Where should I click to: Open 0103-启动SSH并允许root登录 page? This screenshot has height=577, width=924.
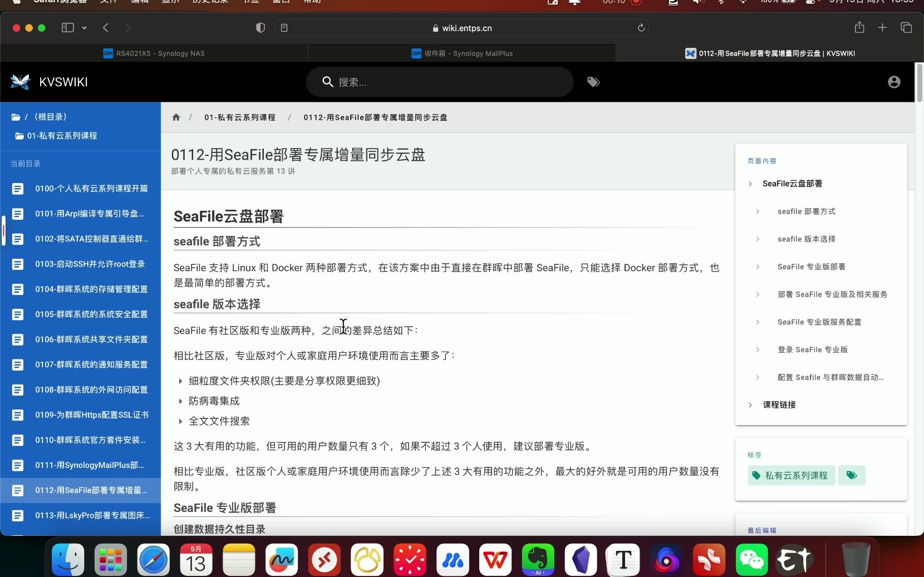pos(81,264)
